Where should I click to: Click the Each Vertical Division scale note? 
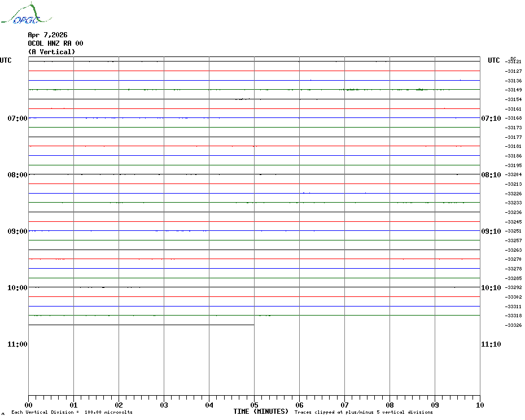72,413
